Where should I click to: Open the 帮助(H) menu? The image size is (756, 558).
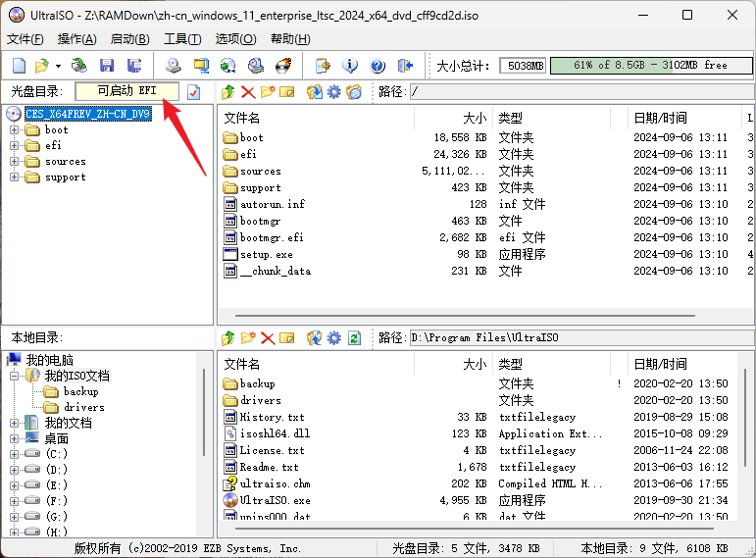tap(290, 39)
